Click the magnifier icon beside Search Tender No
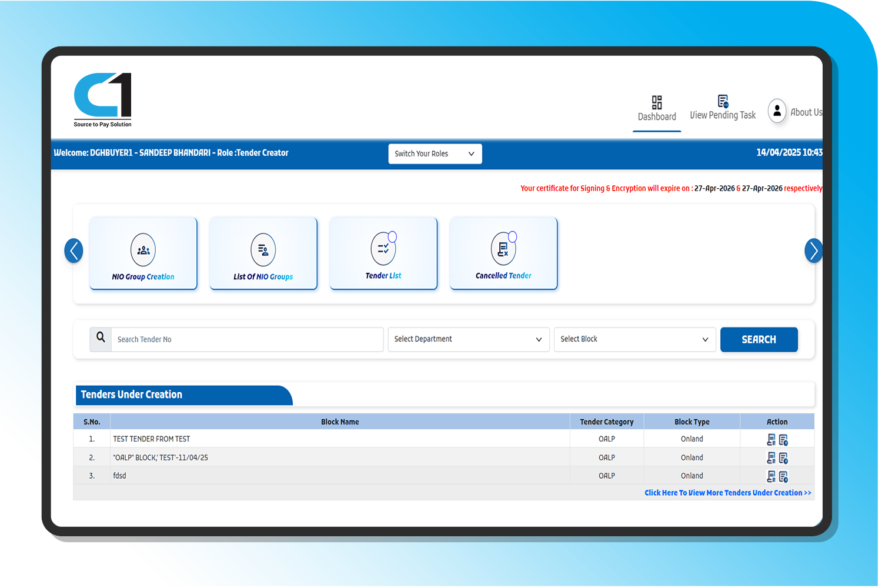 101,339
